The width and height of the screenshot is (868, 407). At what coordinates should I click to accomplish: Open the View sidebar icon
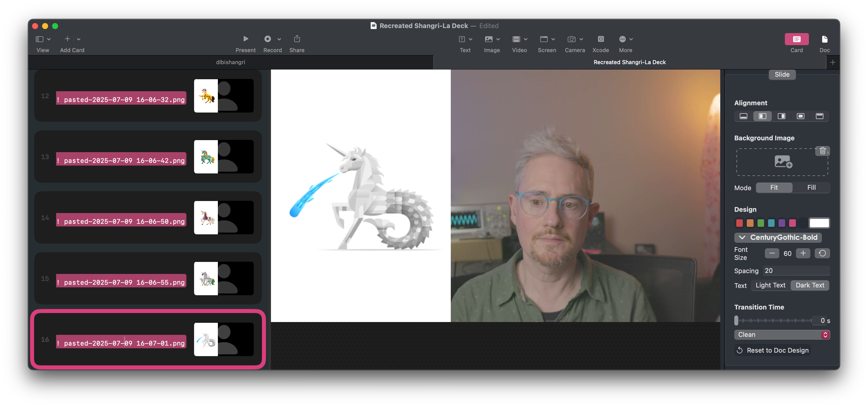coord(39,39)
